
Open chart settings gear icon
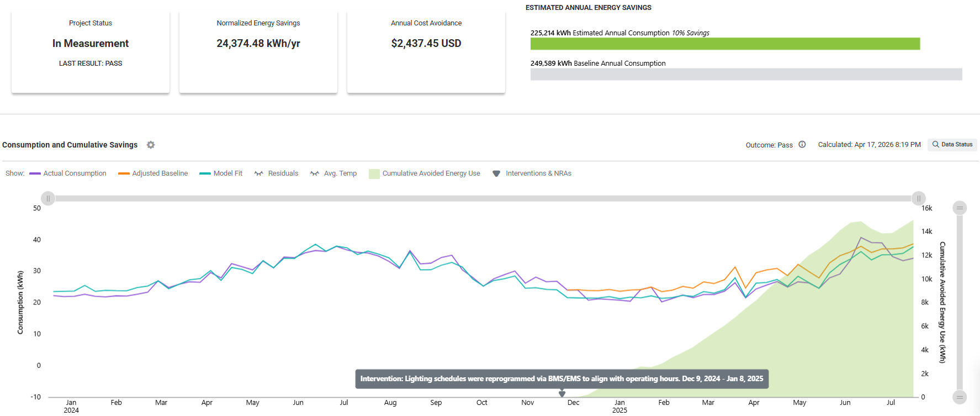click(x=151, y=145)
